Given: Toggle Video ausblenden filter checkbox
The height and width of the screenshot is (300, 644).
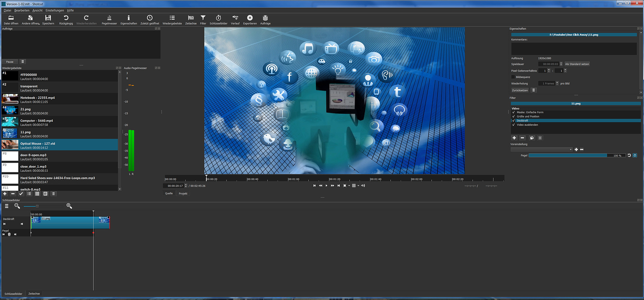Looking at the screenshot, I should click(513, 125).
